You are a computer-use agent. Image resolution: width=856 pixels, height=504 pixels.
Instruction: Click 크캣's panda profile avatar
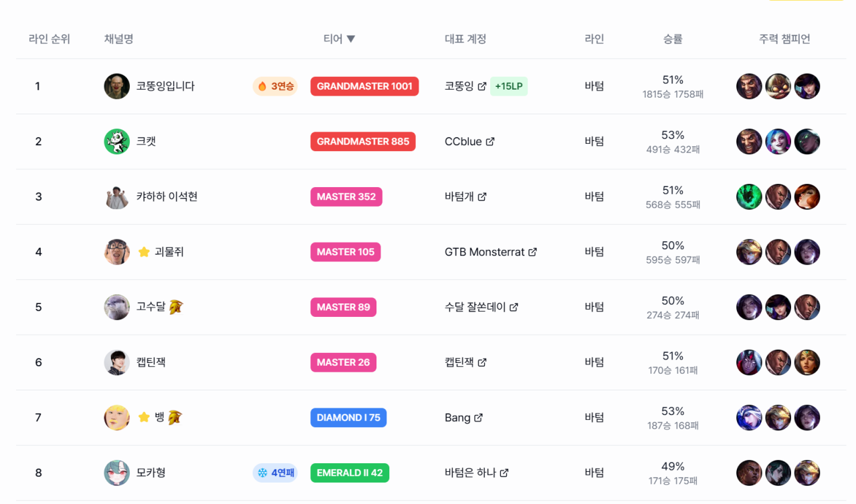117,142
